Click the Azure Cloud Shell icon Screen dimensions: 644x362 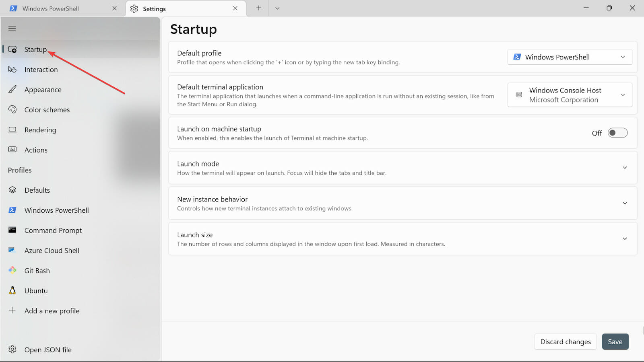click(12, 250)
